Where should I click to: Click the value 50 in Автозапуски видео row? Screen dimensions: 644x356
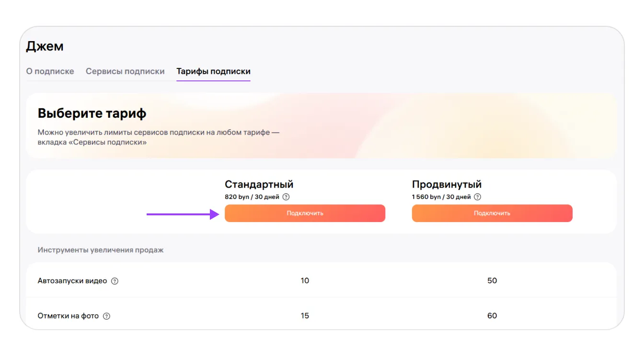click(492, 280)
